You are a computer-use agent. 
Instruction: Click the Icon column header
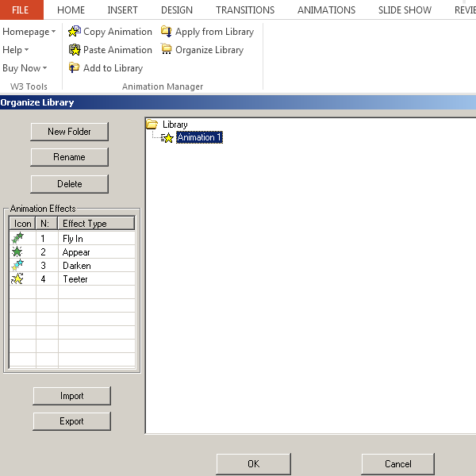pyautogui.click(x=22, y=224)
